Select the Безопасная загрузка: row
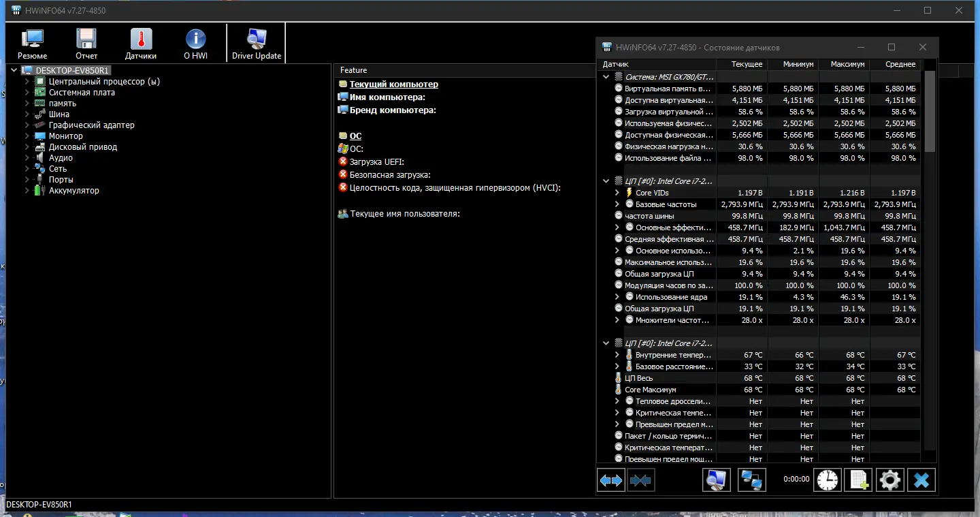Screen dimensions: 980x517 point(390,175)
